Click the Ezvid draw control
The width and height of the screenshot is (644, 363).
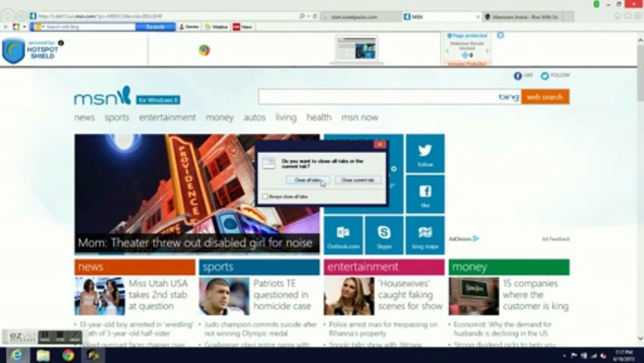click(75, 336)
